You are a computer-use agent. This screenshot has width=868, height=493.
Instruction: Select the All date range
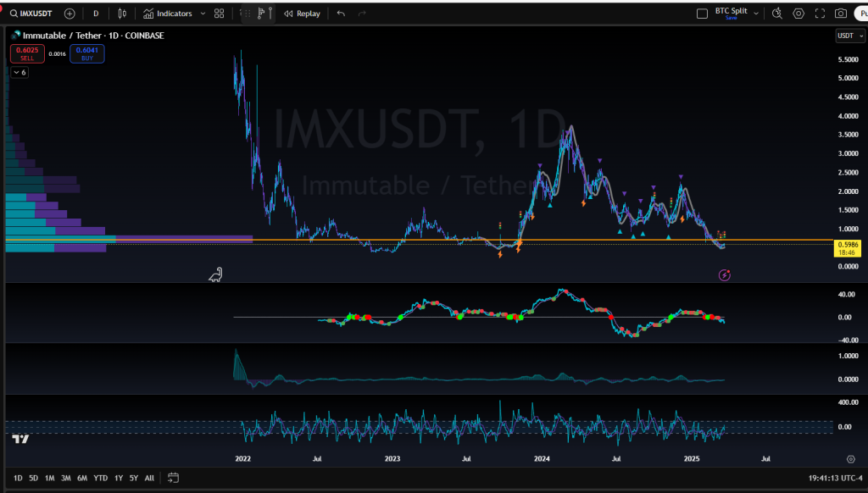(x=149, y=478)
